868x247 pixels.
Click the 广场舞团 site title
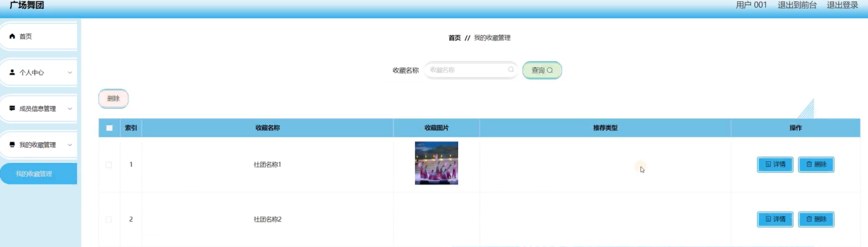(x=27, y=6)
